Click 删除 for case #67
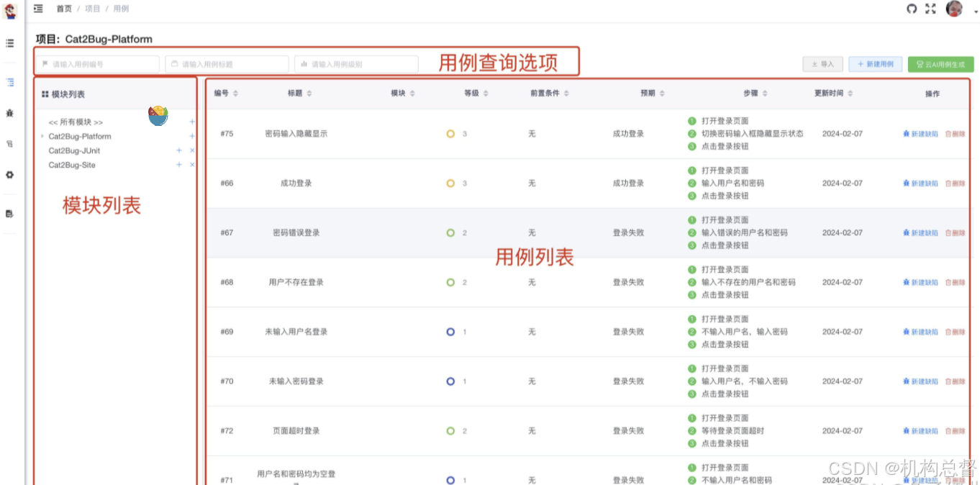The height and width of the screenshot is (485, 980). pos(956,233)
